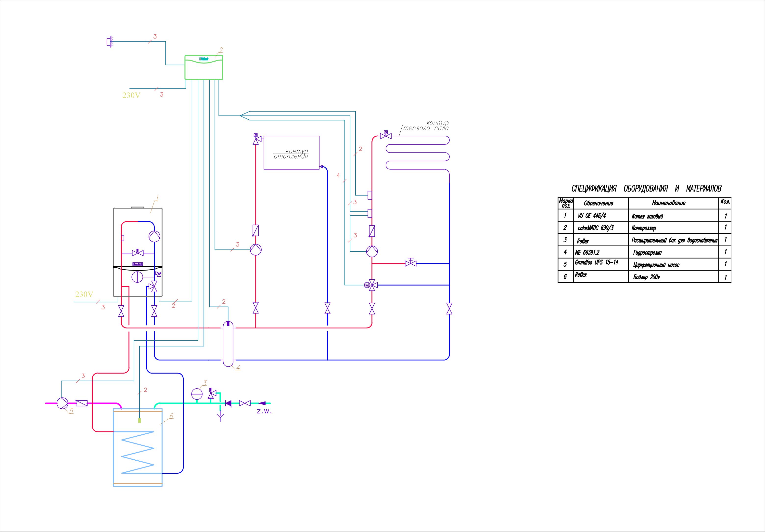765x532 pixels.
Task: Click the radiator rectangle of the heating circuit
Action: [292, 153]
